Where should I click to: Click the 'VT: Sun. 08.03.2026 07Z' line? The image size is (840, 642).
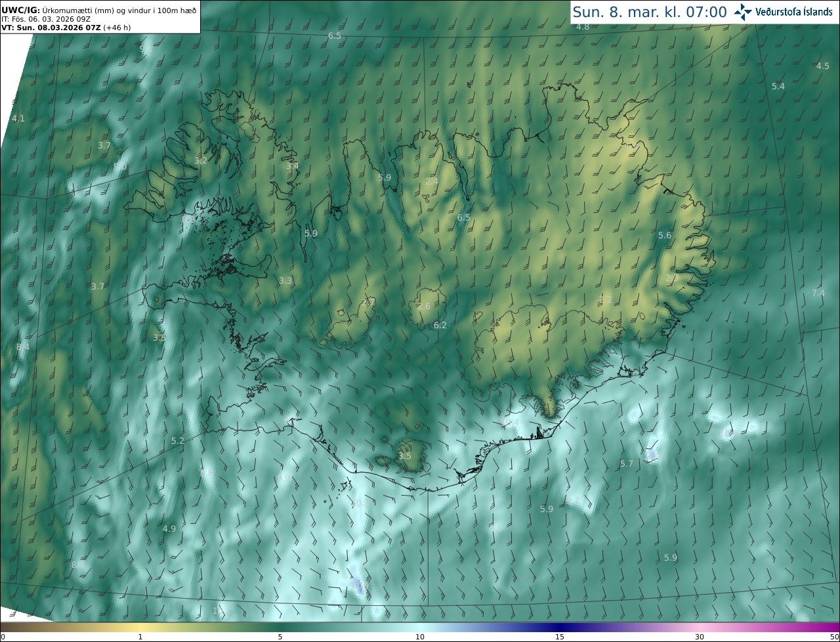(x=51, y=28)
